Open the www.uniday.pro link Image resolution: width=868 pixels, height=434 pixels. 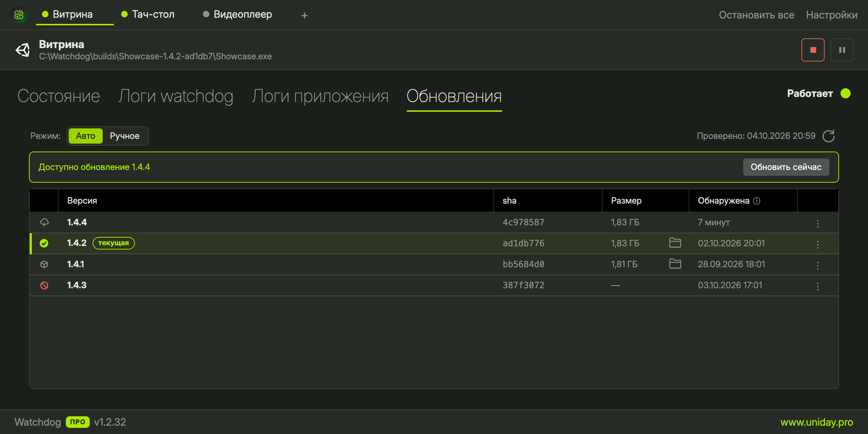817,422
